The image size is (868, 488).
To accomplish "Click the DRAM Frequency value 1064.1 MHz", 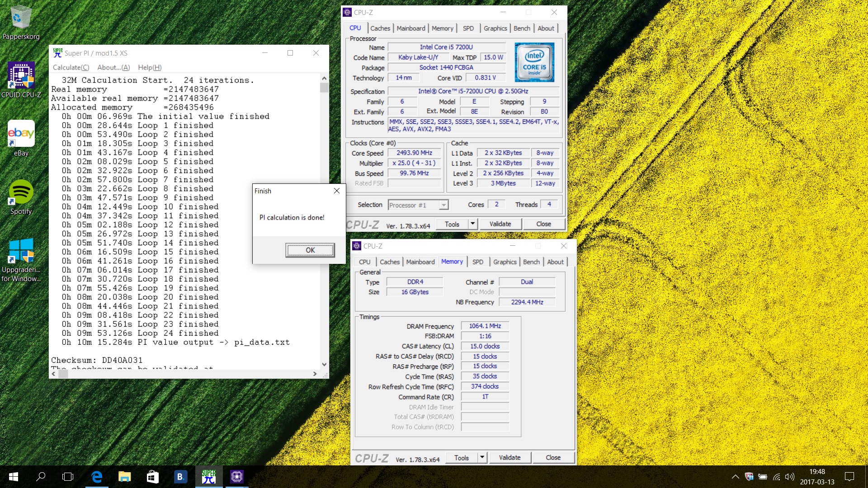I will click(x=485, y=326).
